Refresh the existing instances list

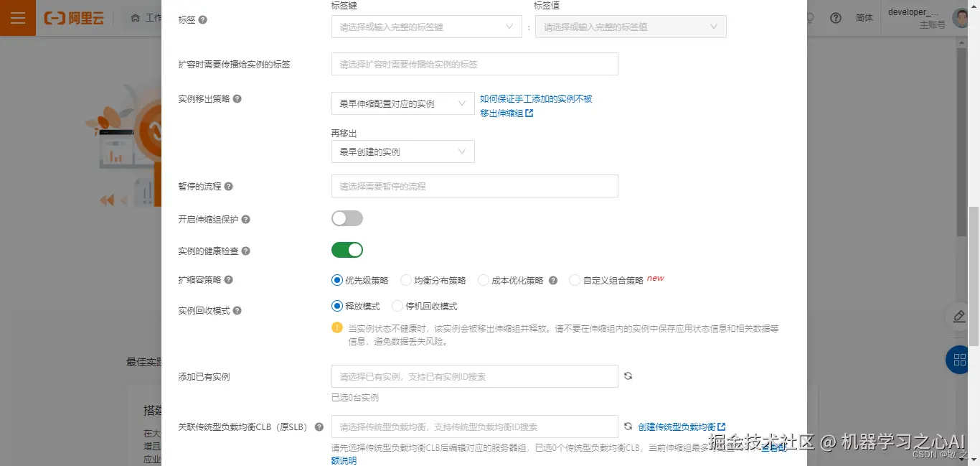point(628,376)
